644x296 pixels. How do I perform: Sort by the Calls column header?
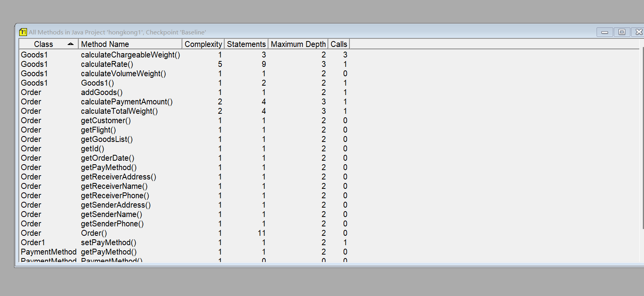point(339,44)
